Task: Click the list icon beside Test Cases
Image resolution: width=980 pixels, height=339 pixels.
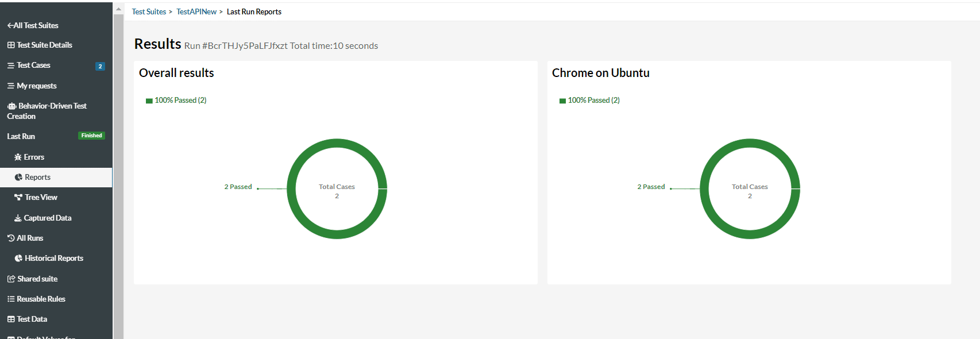Action: (x=11, y=66)
